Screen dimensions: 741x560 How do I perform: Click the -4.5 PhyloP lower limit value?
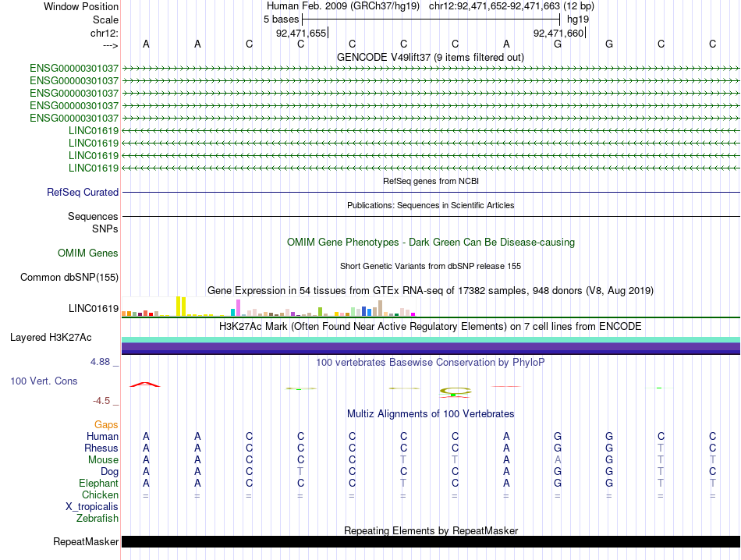tap(101, 401)
